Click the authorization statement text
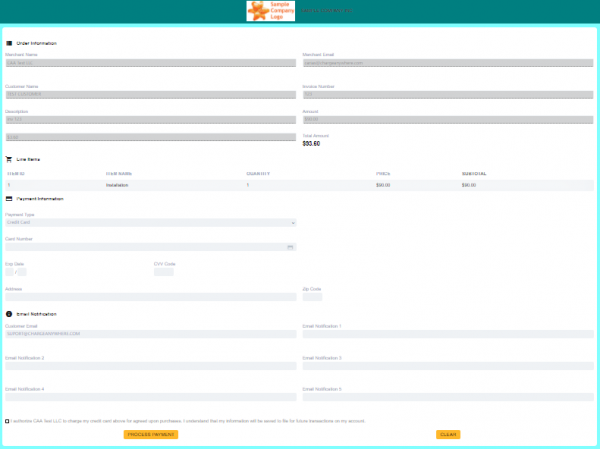The height and width of the screenshot is (449, 600). click(x=188, y=421)
